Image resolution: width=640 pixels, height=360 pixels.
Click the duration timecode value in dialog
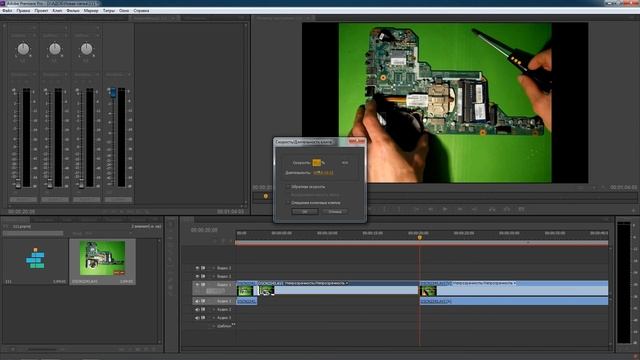tap(323, 173)
